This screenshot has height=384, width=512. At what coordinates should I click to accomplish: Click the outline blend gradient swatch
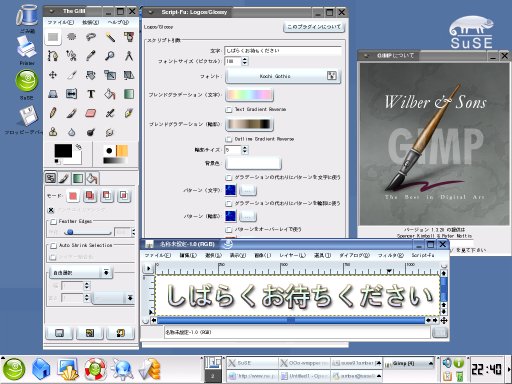click(x=249, y=124)
